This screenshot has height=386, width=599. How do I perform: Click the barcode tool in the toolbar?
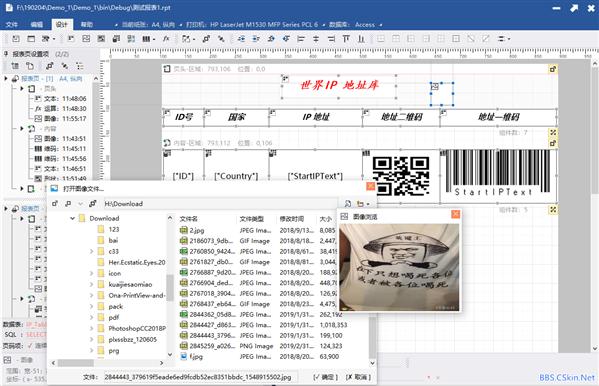pos(146,39)
